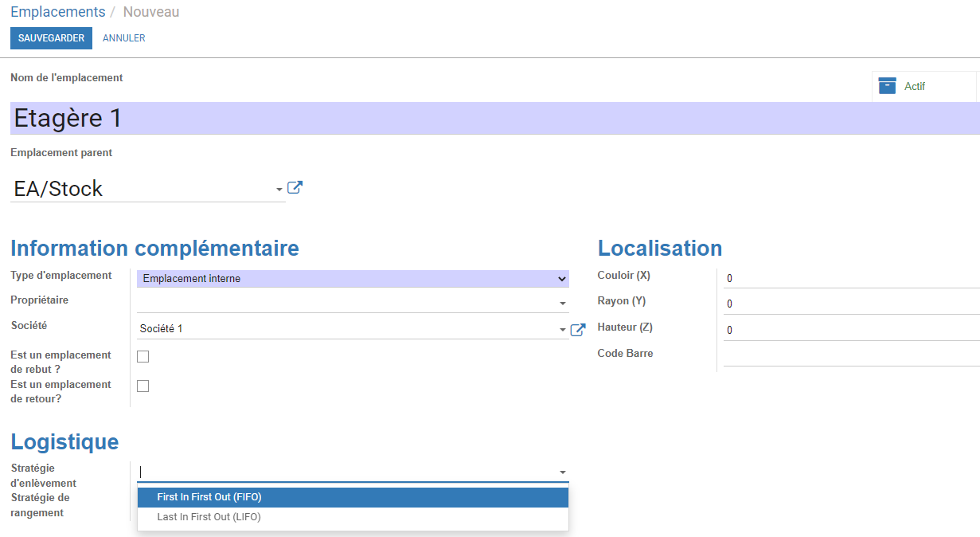This screenshot has height=537, width=980.
Task: Expand the Société dropdown arrow
Action: [x=563, y=329]
